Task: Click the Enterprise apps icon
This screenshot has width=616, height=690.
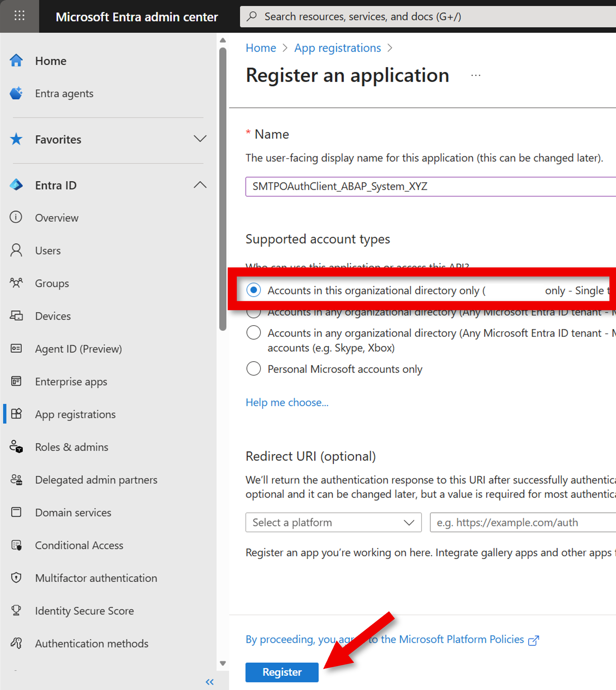Action: point(16,381)
